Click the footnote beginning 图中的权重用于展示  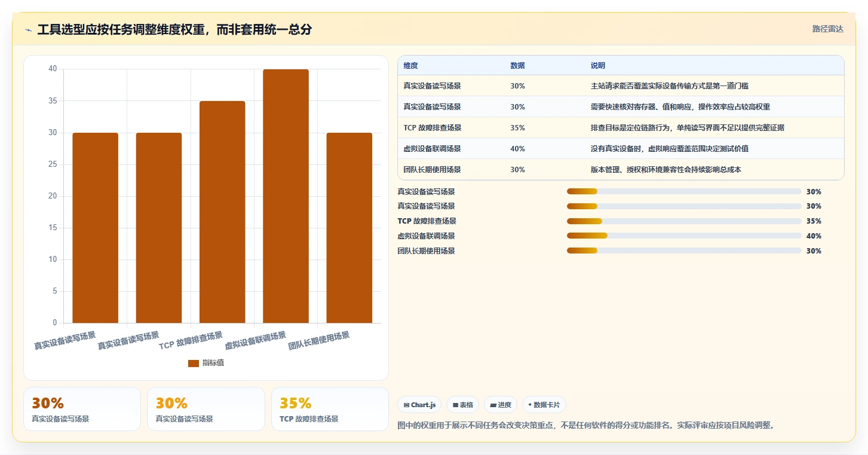coord(587,426)
